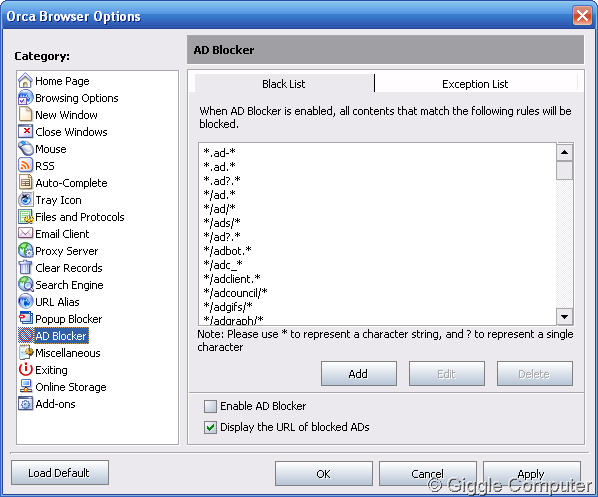Screen dimensions: 598x497
Task: Click the Search Engine magnifier icon
Action: [25, 285]
